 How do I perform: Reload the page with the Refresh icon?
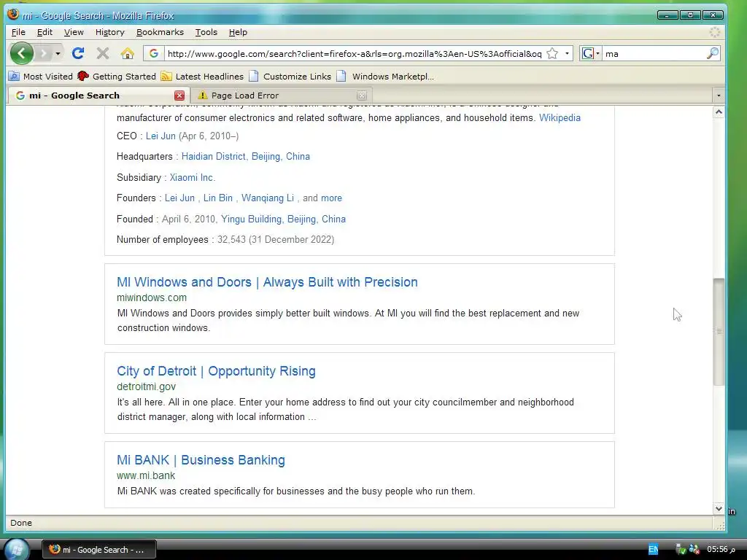(78, 53)
